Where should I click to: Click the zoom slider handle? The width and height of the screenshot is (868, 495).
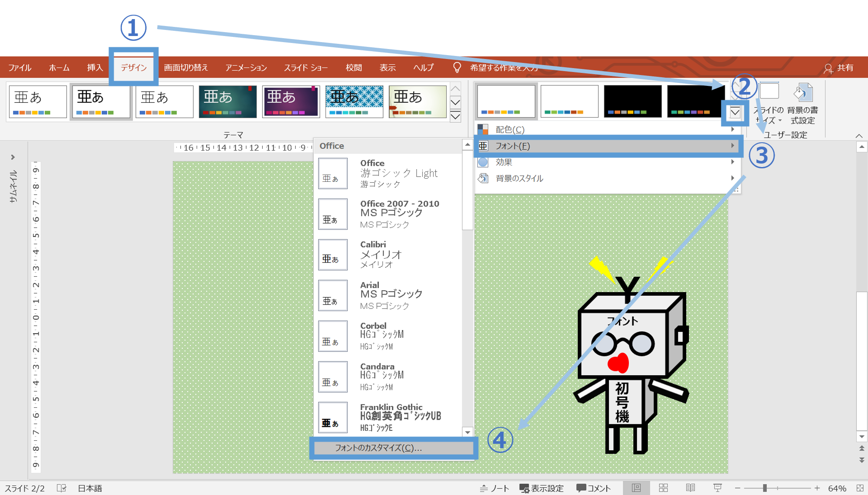click(x=765, y=488)
